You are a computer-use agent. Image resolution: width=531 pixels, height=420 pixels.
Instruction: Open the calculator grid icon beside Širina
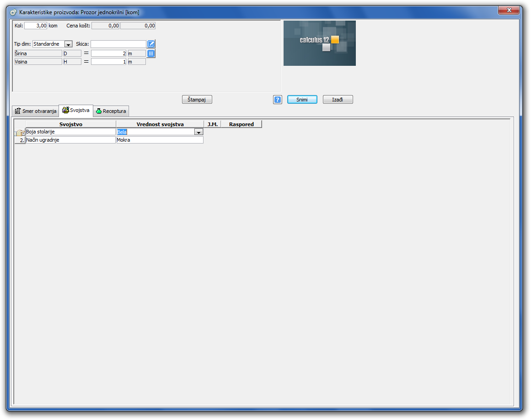point(151,53)
